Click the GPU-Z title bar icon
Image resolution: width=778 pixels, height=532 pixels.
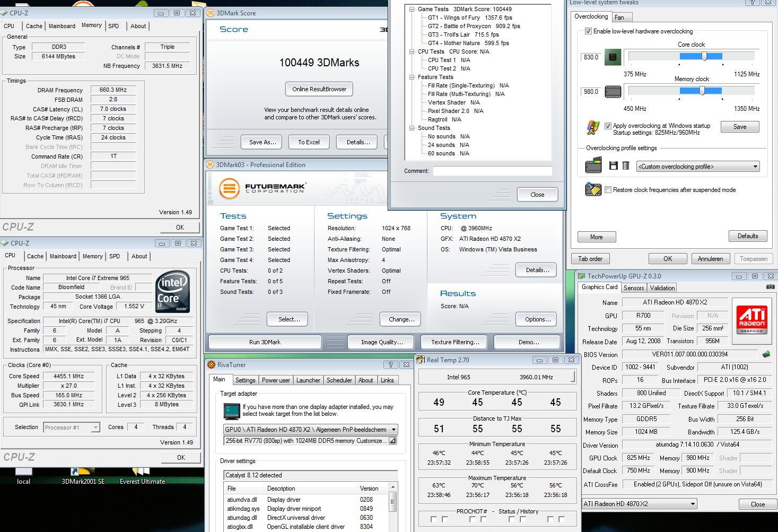pos(582,276)
